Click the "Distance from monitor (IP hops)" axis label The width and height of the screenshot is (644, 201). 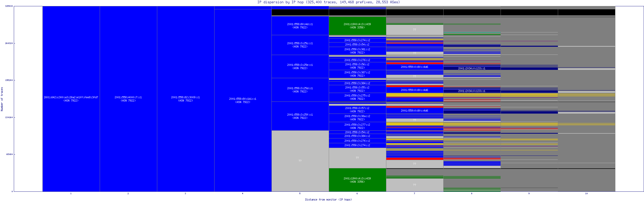point(329,199)
